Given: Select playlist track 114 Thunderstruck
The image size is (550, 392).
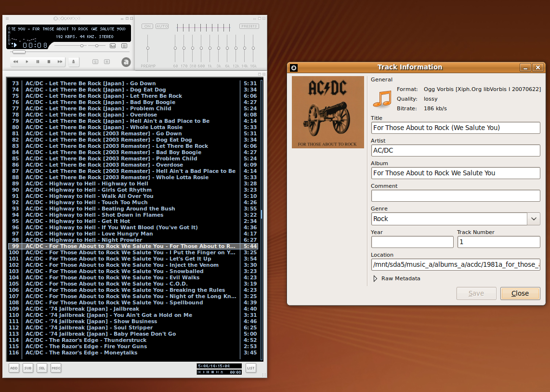Looking at the screenshot, I should tap(133, 340).
